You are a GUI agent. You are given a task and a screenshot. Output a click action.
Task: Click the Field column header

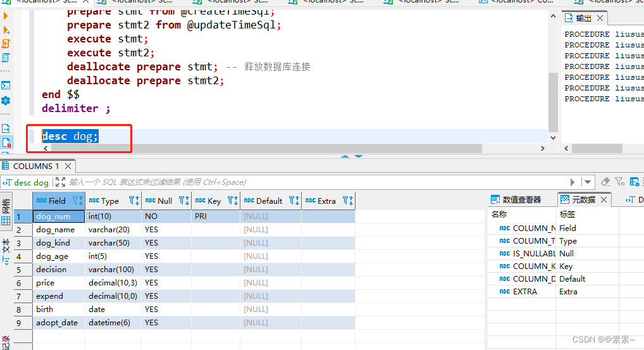tap(59, 201)
